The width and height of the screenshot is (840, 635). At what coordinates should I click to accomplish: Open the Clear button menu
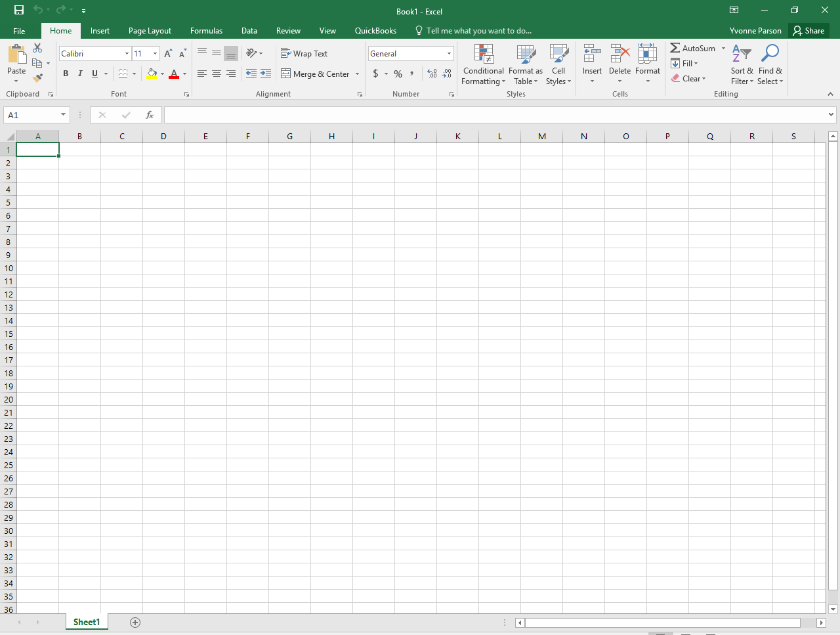(x=688, y=78)
